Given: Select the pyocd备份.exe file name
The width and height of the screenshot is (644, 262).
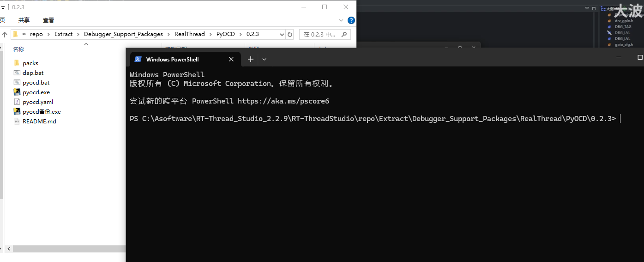Looking at the screenshot, I should coord(42,112).
